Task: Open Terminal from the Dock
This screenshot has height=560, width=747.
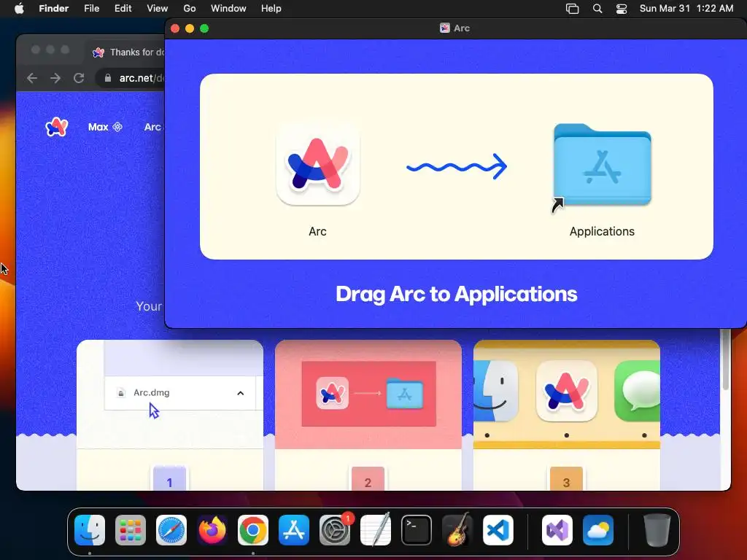Action: (417, 530)
